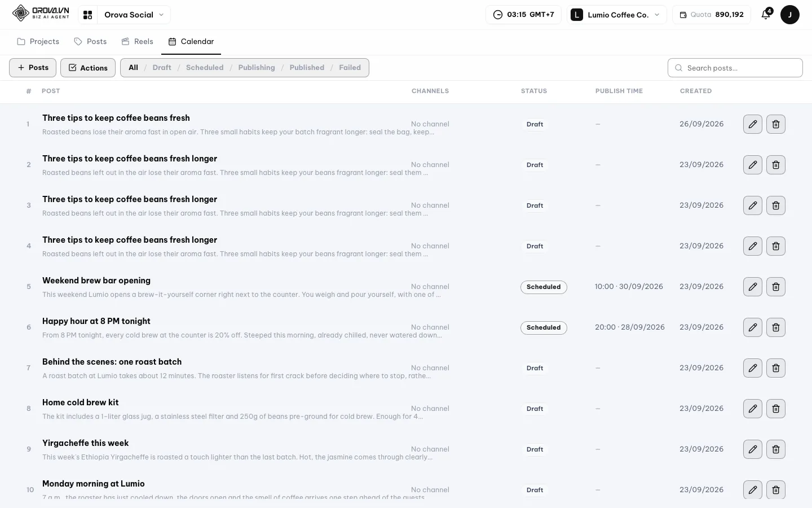Filter posts by Draft status
This screenshot has width=812, height=508.
pyautogui.click(x=162, y=68)
